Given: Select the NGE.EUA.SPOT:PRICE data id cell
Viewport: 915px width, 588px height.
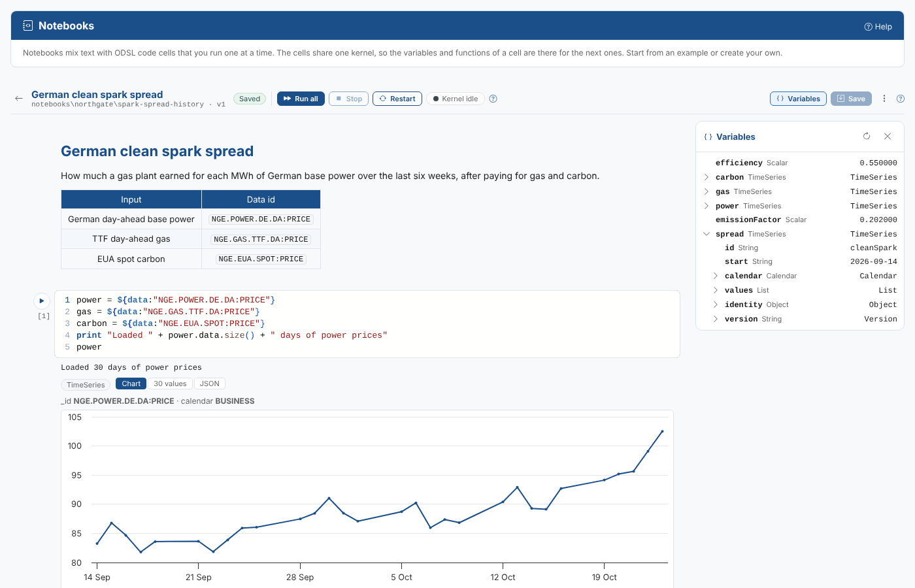Looking at the screenshot, I should (261, 259).
